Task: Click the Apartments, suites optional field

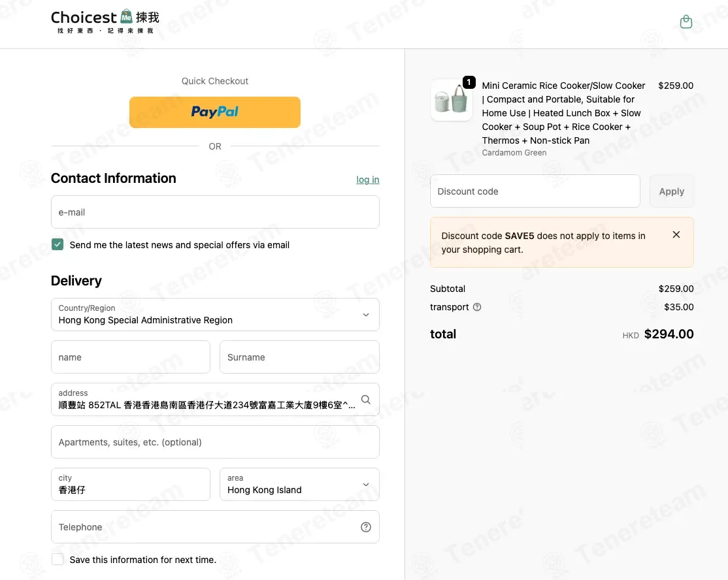Action: [215, 442]
